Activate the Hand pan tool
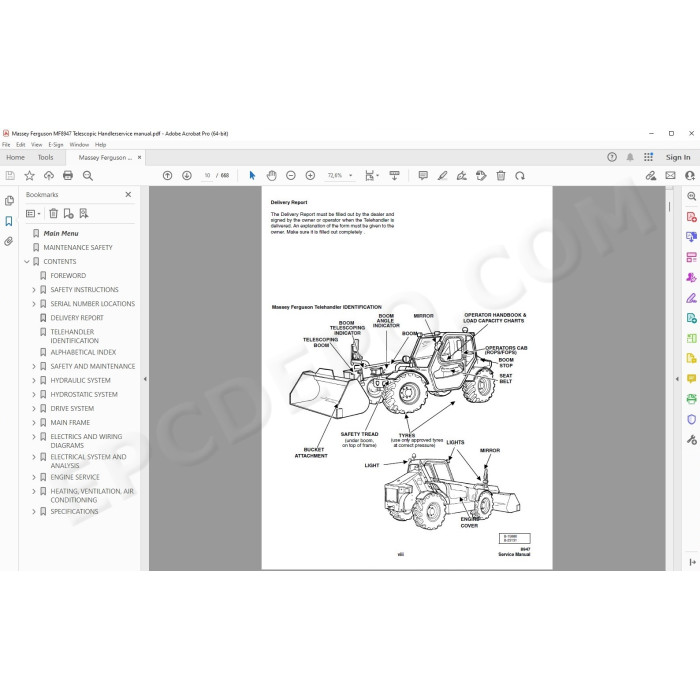 [x=271, y=175]
